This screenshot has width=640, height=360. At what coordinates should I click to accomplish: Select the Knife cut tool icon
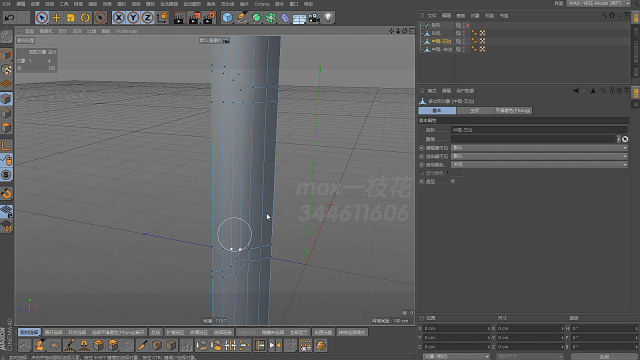pos(142,345)
